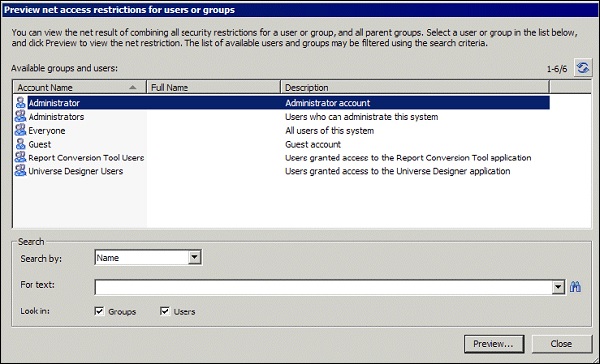Uncheck the Groups checkbox
The height and width of the screenshot is (364, 600).
pyautogui.click(x=99, y=311)
